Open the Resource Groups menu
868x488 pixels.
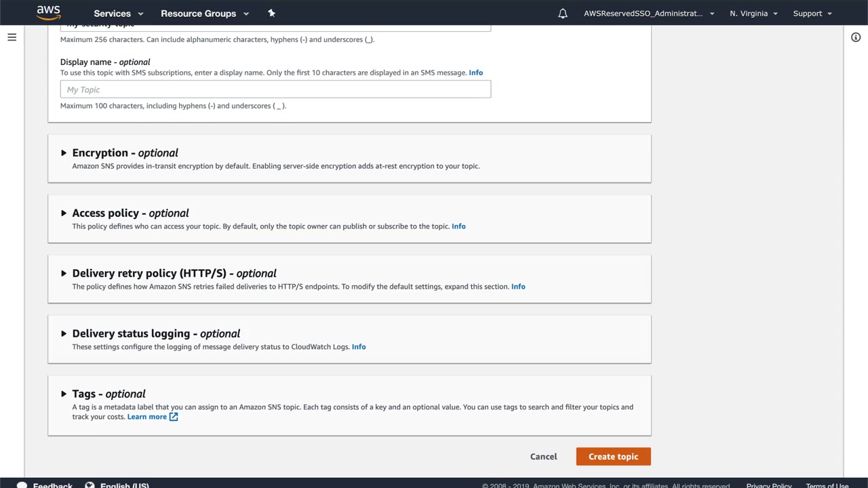(x=204, y=14)
